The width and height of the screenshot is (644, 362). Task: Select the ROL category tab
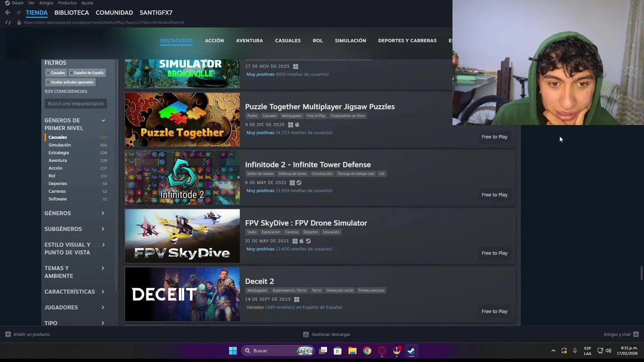317,41
